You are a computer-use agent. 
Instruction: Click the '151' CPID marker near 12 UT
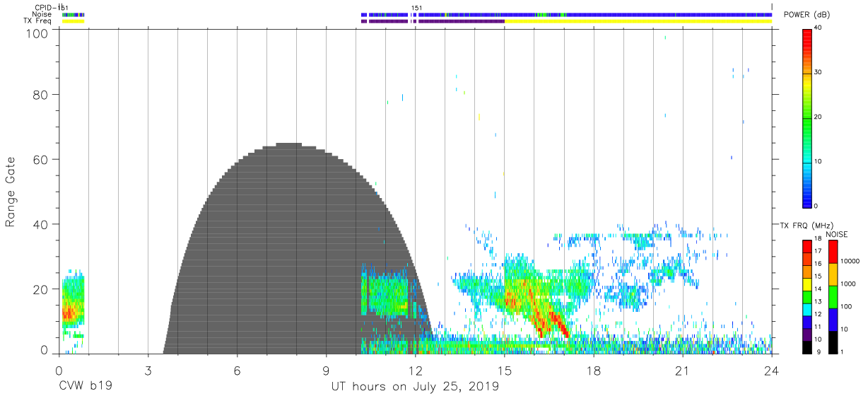(x=417, y=8)
